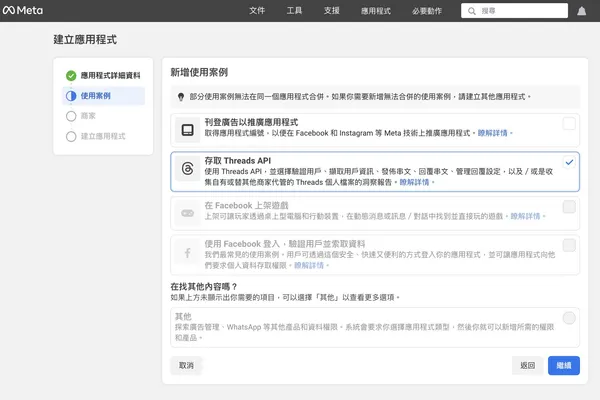Click the app promotion tablet icon
This screenshot has width=600, height=400.
coord(188,130)
